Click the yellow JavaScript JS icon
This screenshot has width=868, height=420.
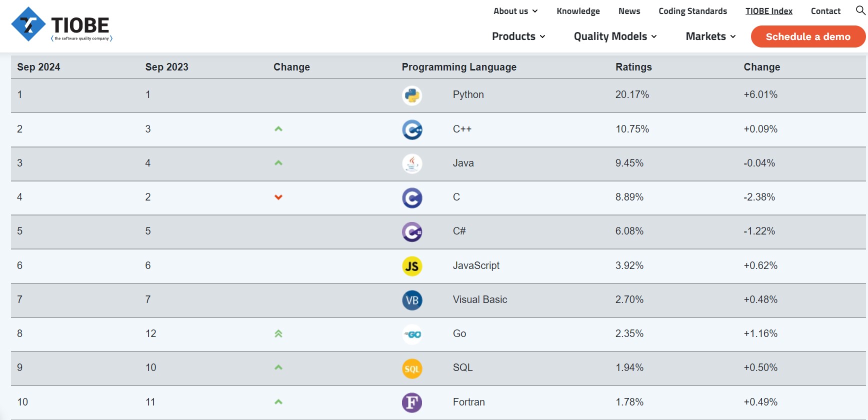click(412, 266)
